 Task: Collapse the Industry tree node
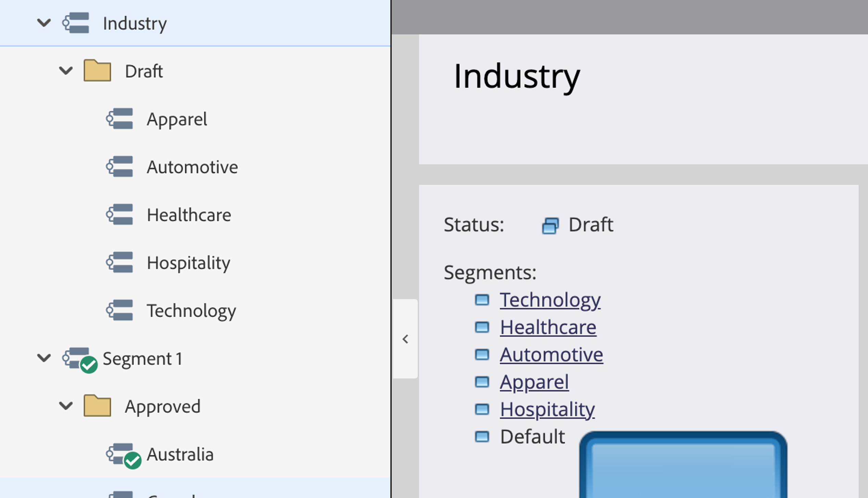point(44,23)
